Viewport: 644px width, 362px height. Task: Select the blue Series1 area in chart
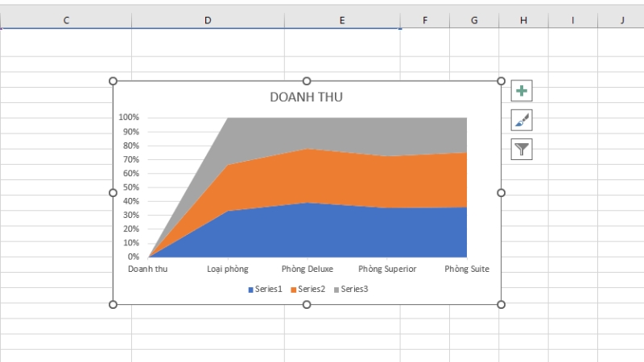[322, 233]
